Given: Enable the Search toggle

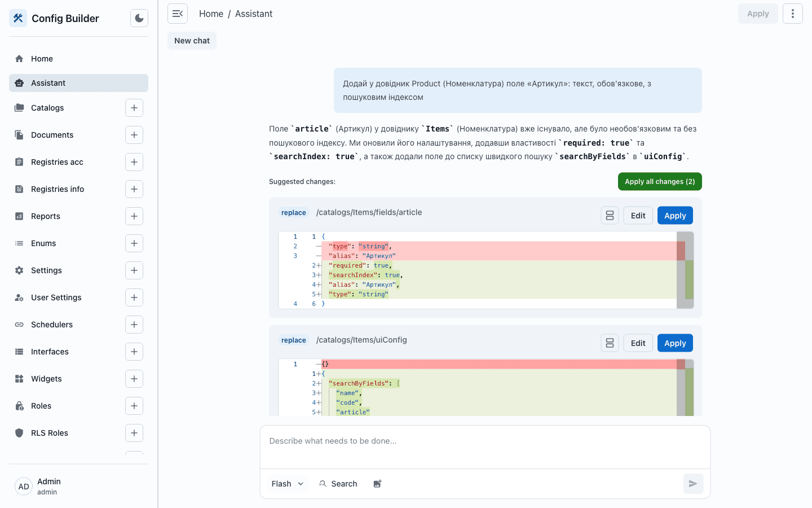Looking at the screenshot, I should coord(338,484).
